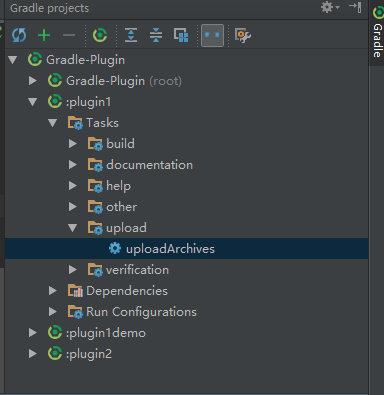The height and width of the screenshot is (395, 384).
Task: Click the :plugin2 Gradle module icon
Action: point(55,353)
